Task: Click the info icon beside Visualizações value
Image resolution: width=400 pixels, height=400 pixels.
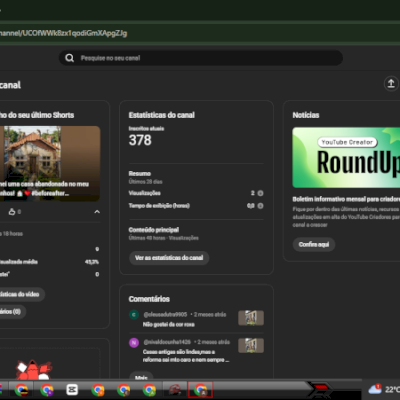Action: (x=260, y=193)
